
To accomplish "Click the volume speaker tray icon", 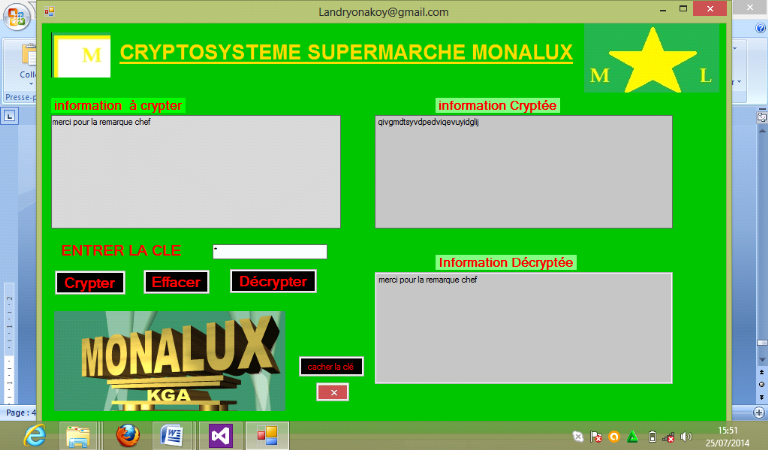I will 686,436.
